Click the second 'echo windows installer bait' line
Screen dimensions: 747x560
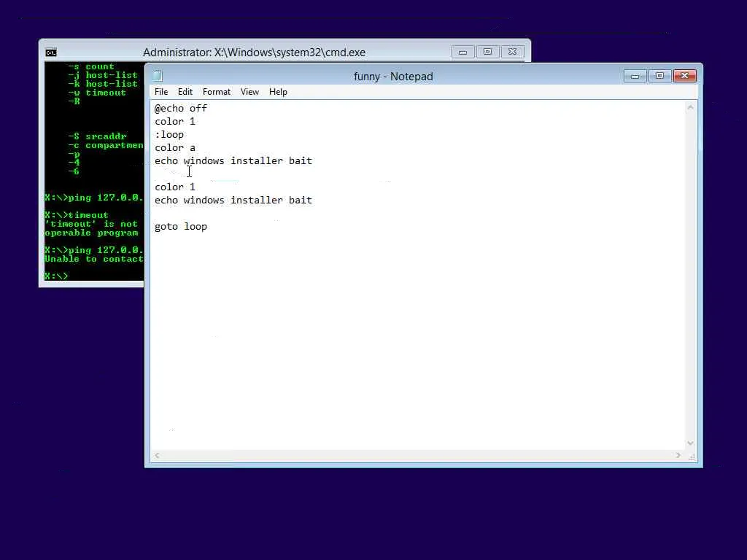pyautogui.click(x=233, y=201)
